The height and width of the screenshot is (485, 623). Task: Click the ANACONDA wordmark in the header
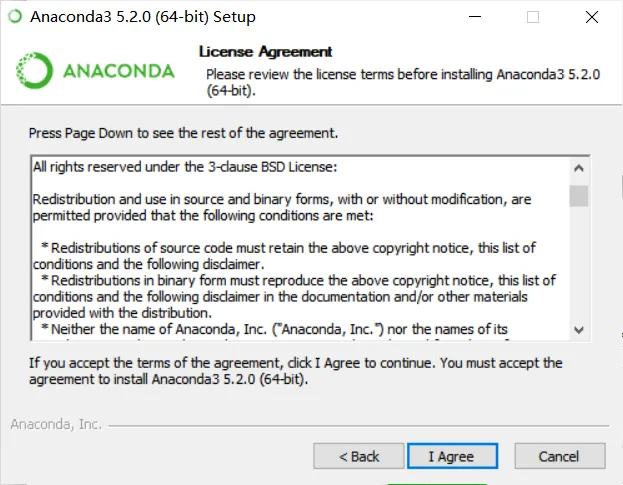(119, 71)
